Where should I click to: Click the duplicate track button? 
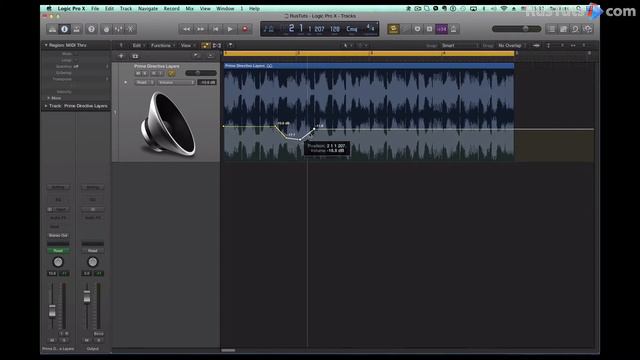pos(135,56)
